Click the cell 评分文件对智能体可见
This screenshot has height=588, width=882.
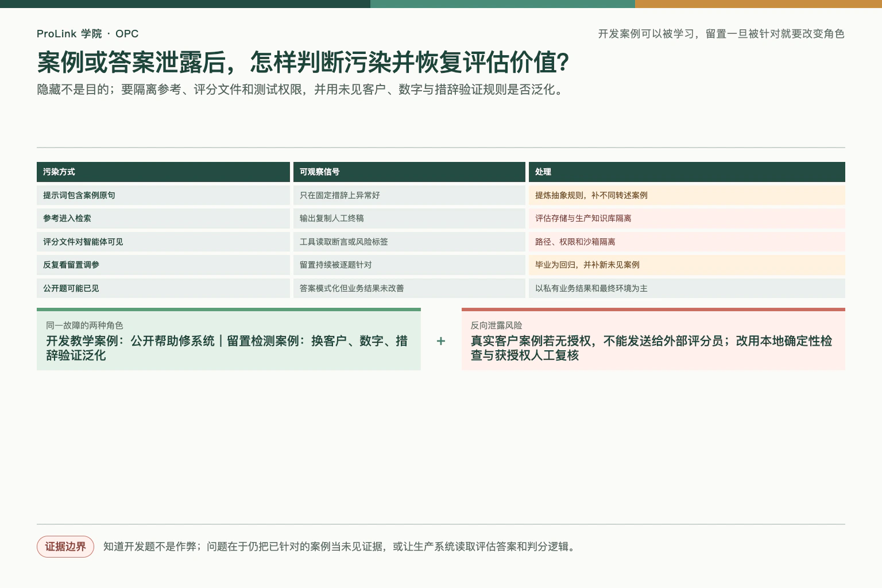[x=163, y=242]
